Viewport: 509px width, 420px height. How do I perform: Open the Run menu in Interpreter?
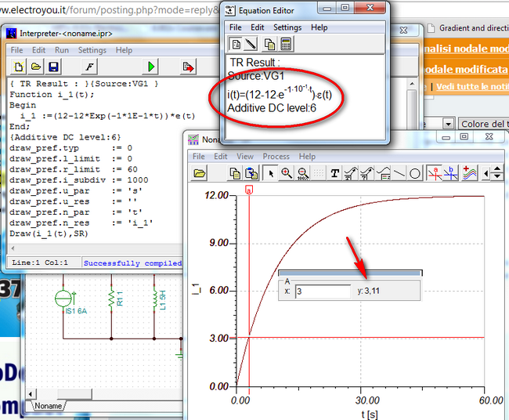[x=61, y=50]
